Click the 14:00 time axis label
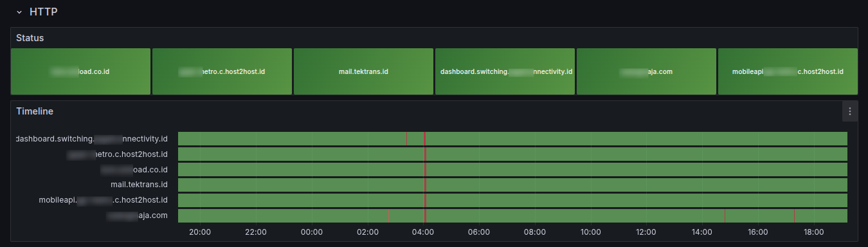 pyautogui.click(x=702, y=232)
